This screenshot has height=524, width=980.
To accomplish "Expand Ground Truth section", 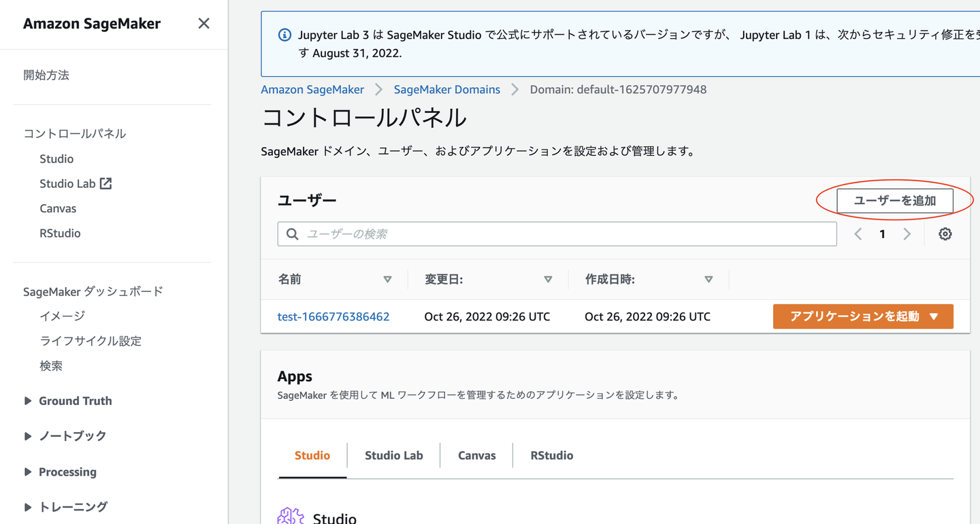I will (28, 401).
